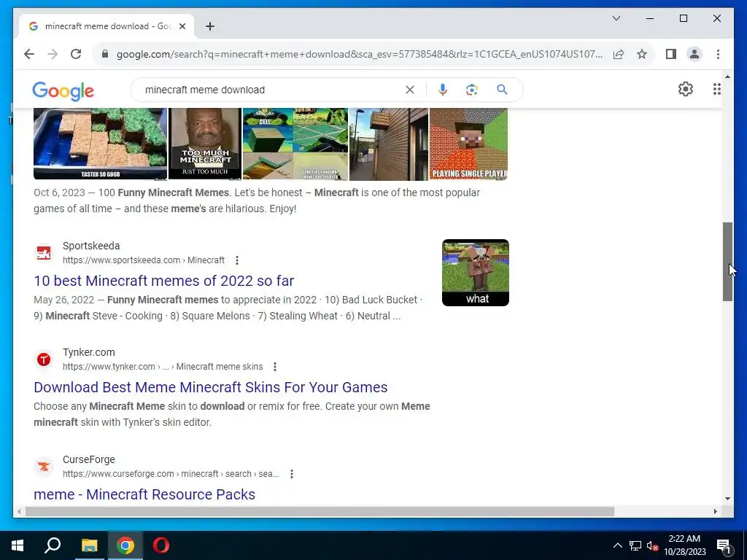
Task: Reload the current page
Action: 76,54
